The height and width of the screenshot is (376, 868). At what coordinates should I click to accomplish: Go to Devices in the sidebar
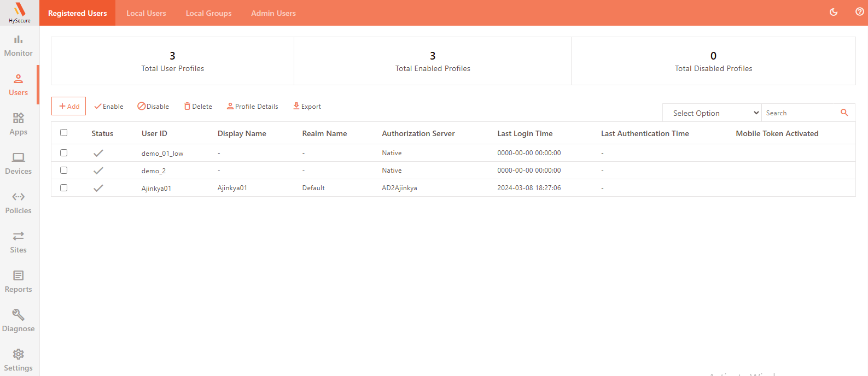click(x=19, y=163)
